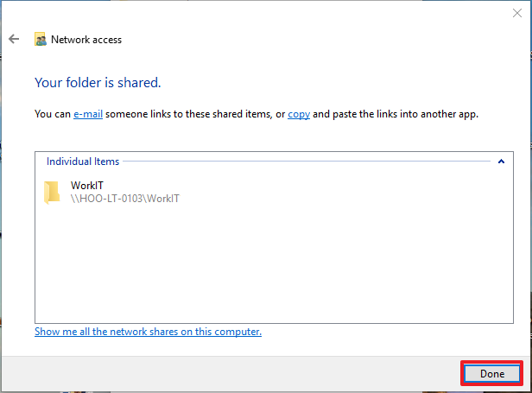Show all network shares on this computer

click(x=148, y=332)
